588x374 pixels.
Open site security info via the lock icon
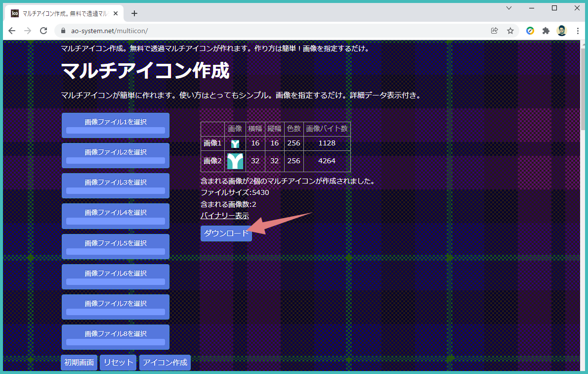point(62,30)
